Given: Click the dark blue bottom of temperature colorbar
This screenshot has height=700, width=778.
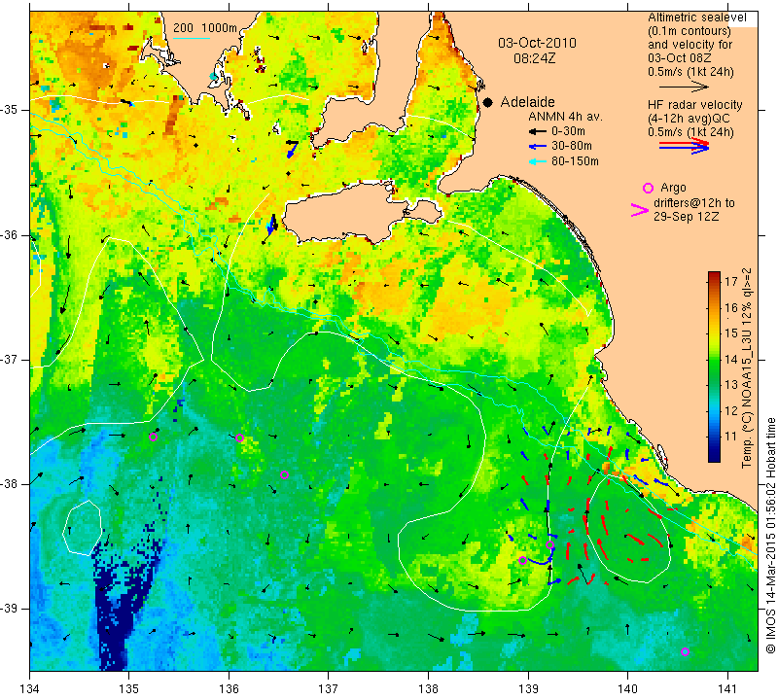Looking at the screenshot, I should (714, 456).
